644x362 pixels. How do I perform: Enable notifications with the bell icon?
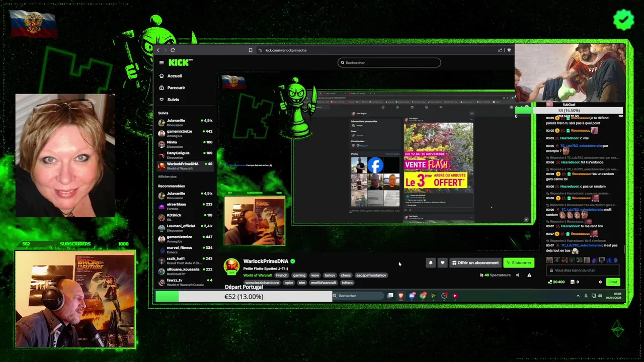pyautogui.click(x=431, y=262)
